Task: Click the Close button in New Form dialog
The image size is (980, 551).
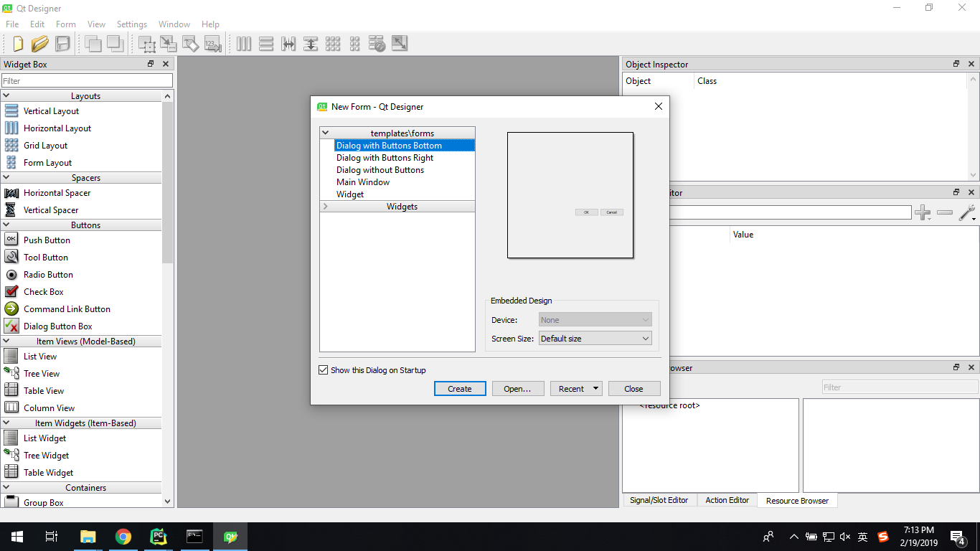Action: pos(633,389)
